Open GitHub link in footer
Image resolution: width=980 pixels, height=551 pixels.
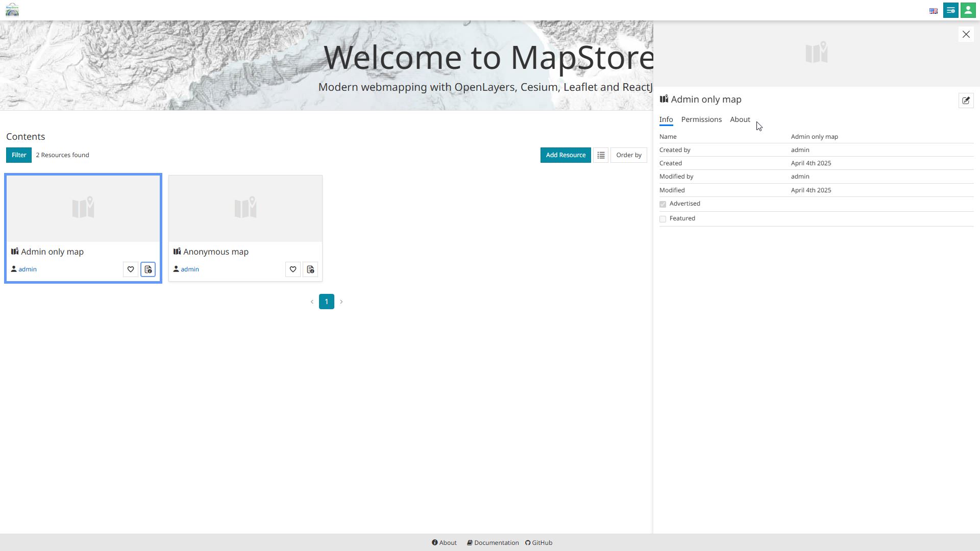pyautogui.click(x=539, y=543)
